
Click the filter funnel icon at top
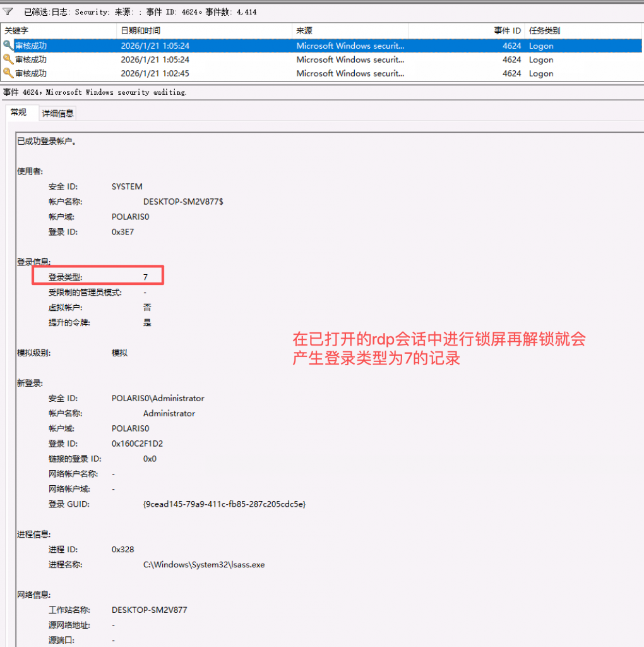pos(8,11)
